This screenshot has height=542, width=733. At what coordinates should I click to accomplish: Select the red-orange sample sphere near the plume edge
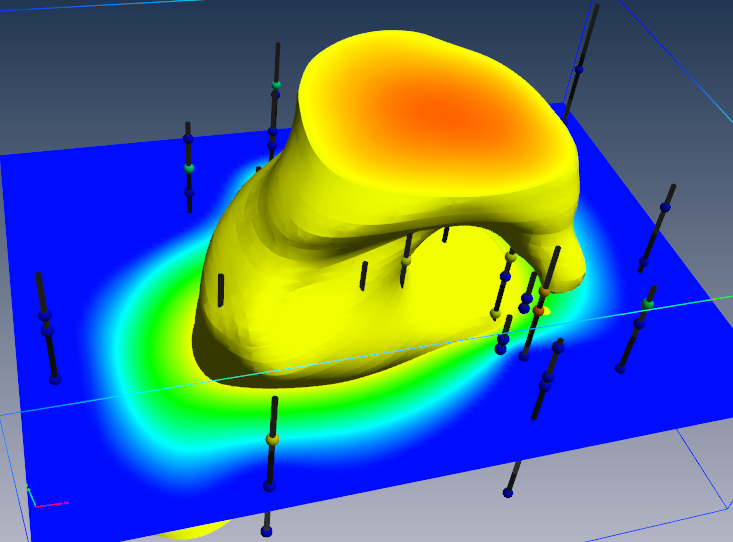[x=539, y=311]
